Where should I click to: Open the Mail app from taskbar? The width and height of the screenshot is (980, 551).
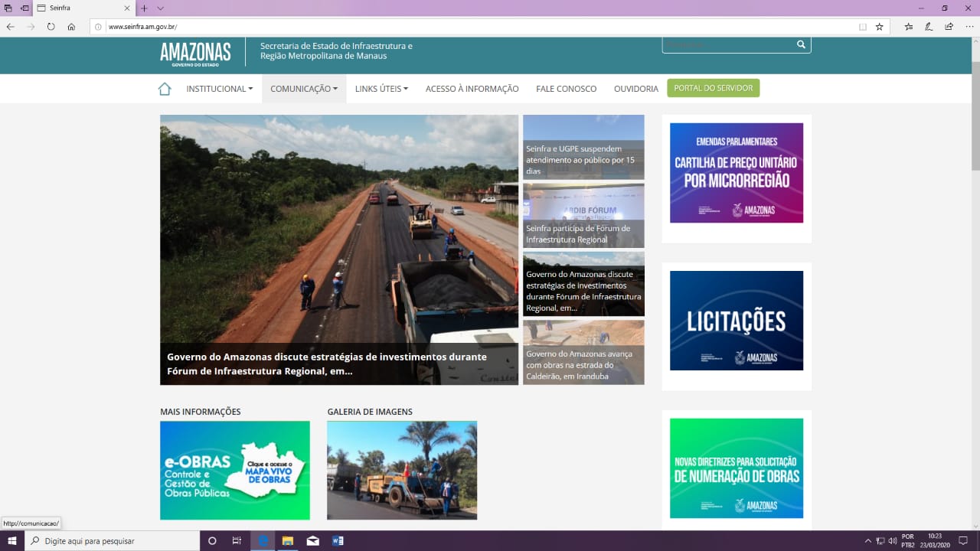[312, 541]
